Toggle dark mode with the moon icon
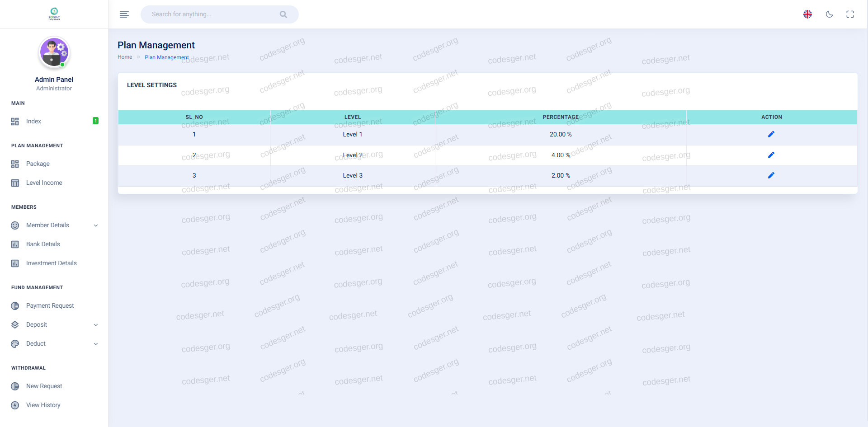Image resolution: width=868 pixels, height=427 pixels. pos(829,14)
